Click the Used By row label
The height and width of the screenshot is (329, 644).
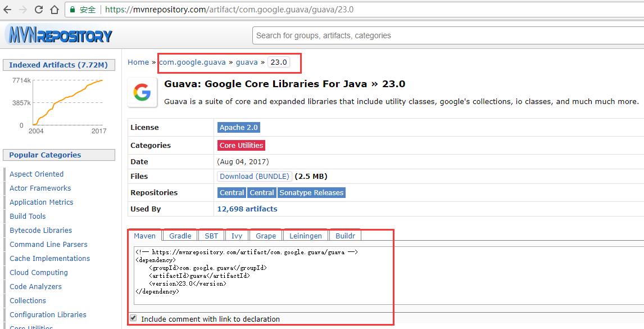pos(146,209)
